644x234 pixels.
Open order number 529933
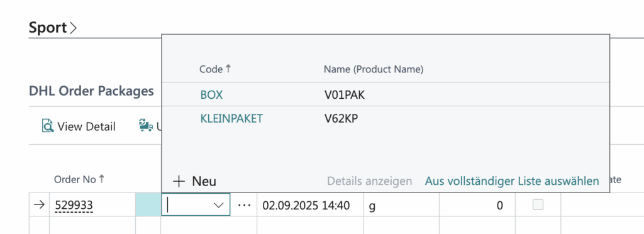(x=74, y=205)
